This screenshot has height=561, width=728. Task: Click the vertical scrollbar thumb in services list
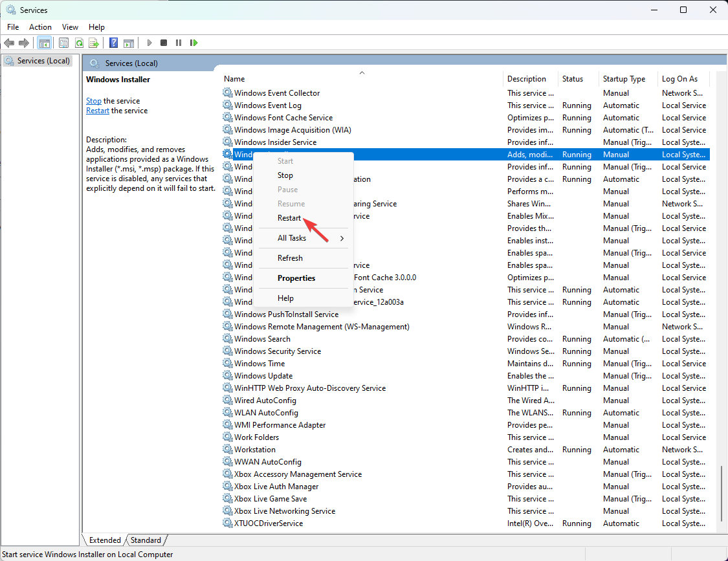point(721,494)
